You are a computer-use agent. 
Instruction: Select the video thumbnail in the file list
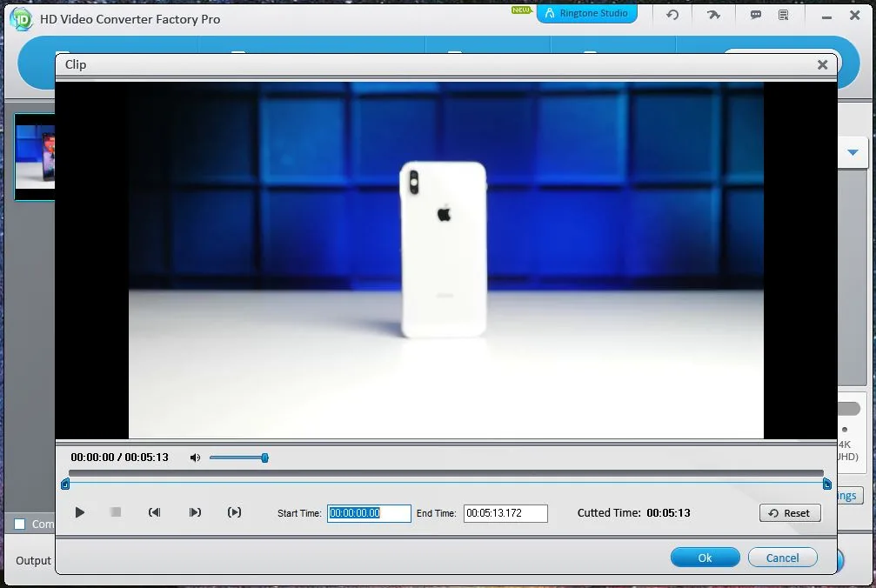click(35, 157)
